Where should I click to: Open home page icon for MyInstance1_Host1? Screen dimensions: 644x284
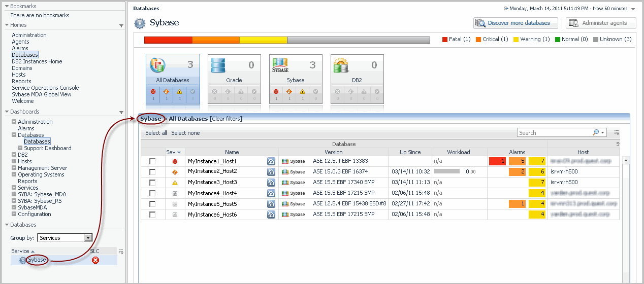[x=271, y=161]
